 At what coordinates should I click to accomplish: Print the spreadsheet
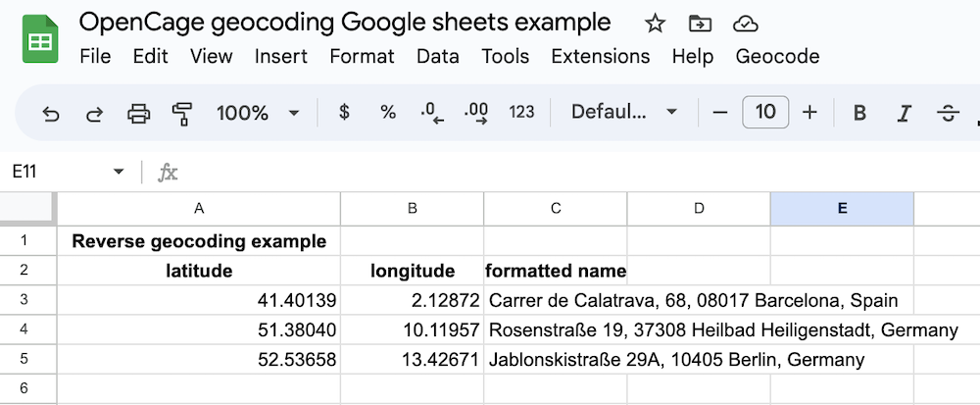138,113
